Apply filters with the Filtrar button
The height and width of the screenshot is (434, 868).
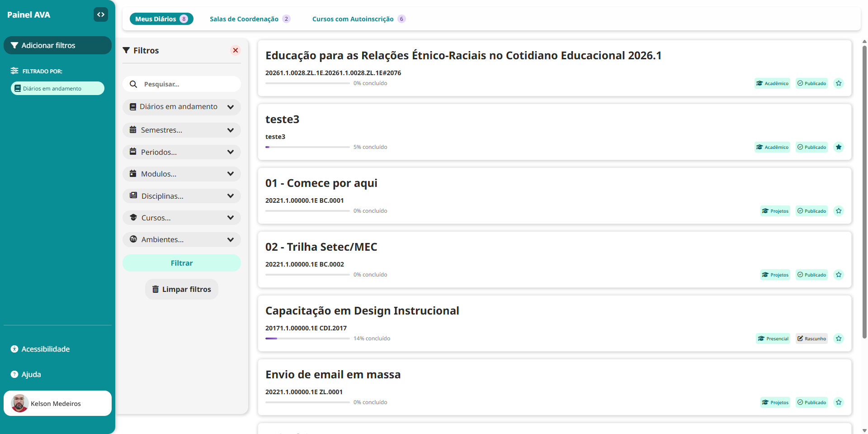coord(182,263)
